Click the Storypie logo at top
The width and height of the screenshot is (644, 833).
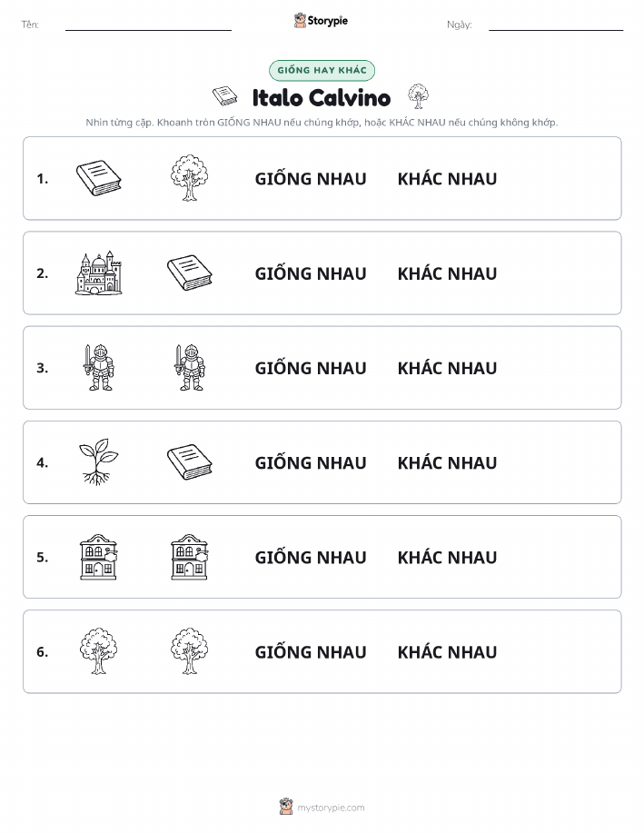(x=321, y=21)
